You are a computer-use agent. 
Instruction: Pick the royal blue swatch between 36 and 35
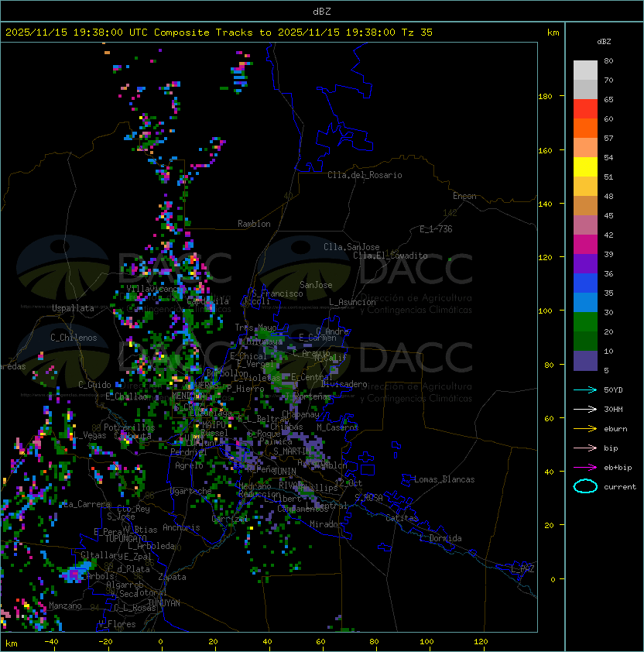coord(585,283)
